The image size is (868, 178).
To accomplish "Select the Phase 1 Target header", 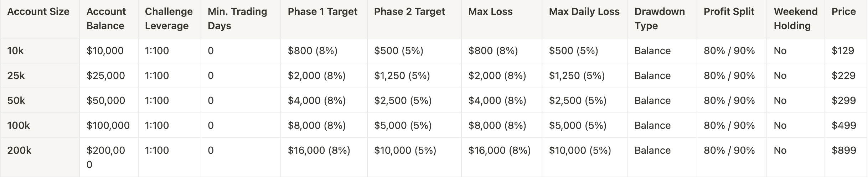I will (322, 12).
